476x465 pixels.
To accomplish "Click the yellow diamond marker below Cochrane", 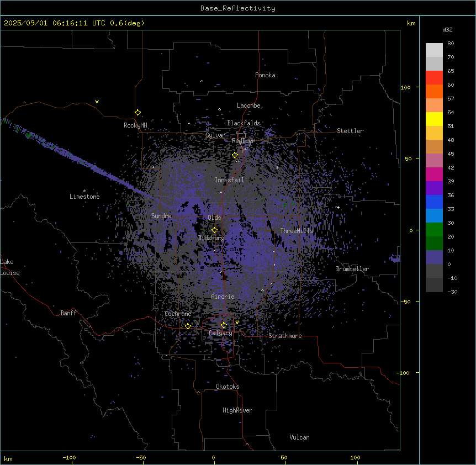I will [188, 326].
